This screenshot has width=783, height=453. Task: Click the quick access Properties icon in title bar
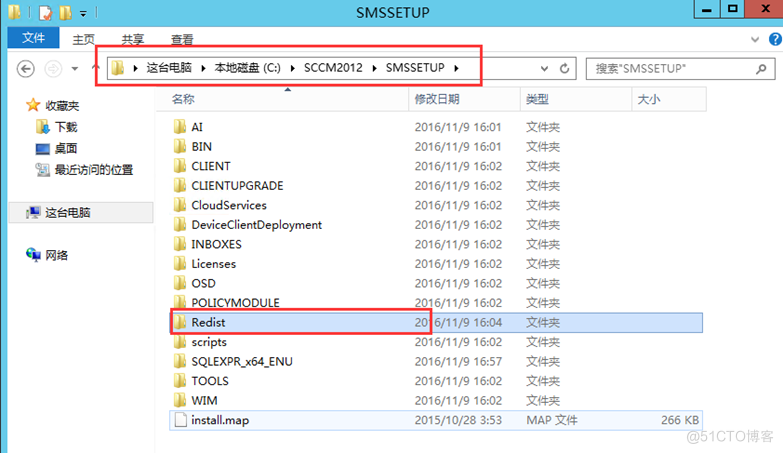(45, 12)
